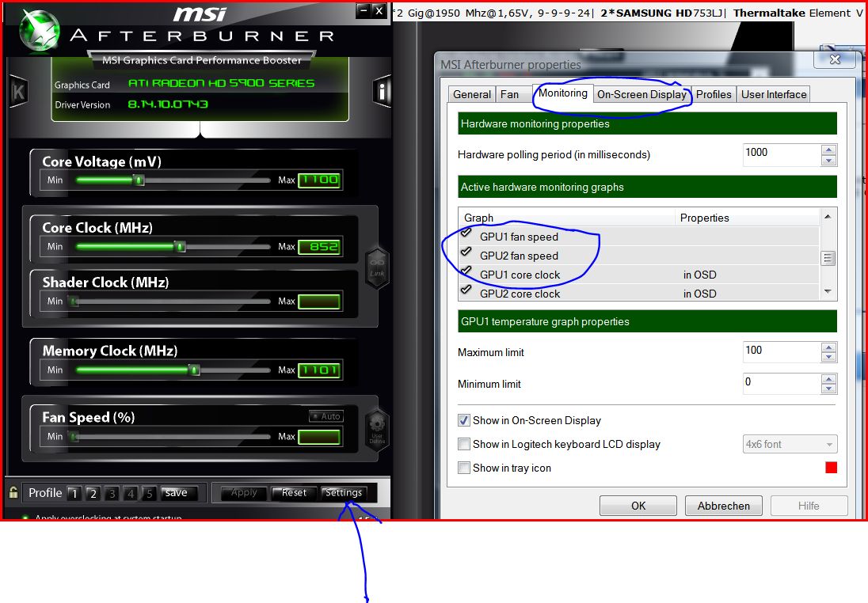Click the Core Clock value field 852
The height and width of the screenshot is (603, 868).
319,247
